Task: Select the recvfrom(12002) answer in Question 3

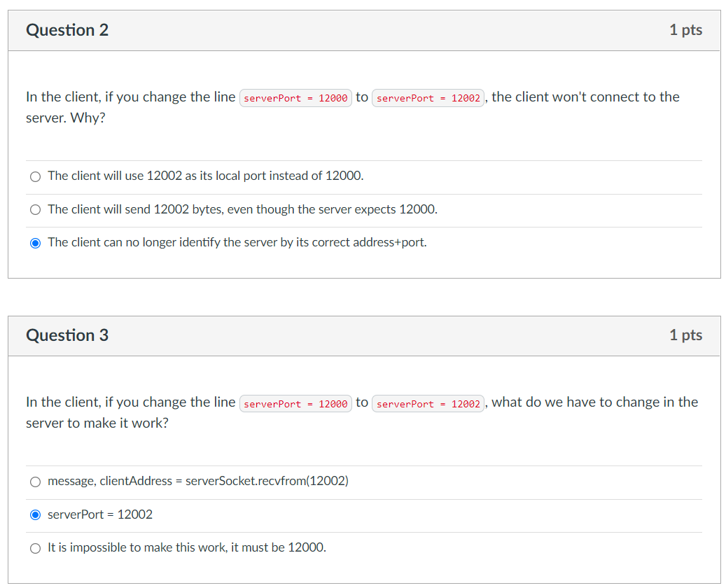Action: pos(34,481)
